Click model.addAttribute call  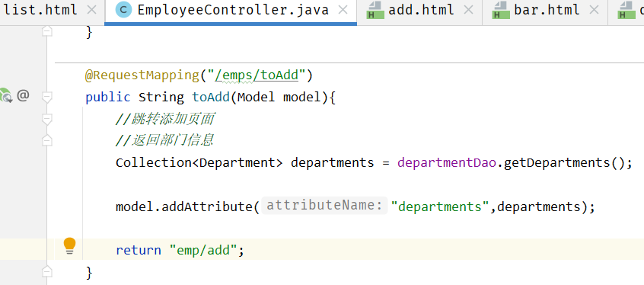pos(183,206)
